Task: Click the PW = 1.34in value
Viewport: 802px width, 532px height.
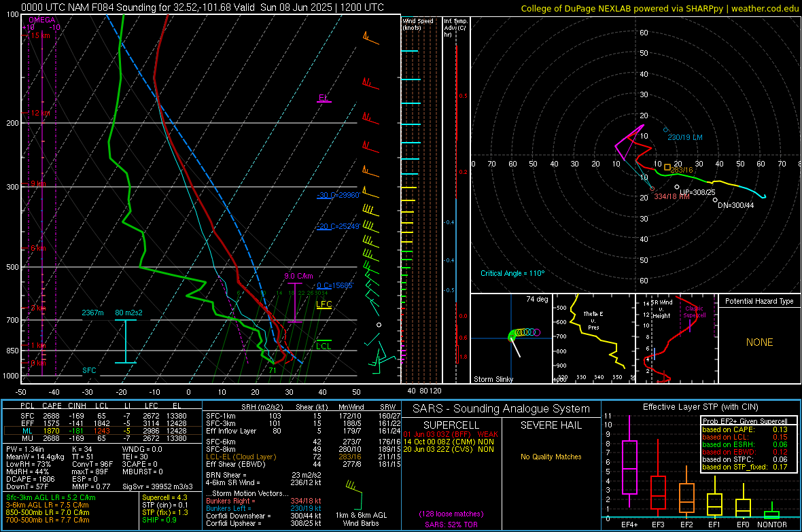Action: pyautogui.click(x=25, y=449)
